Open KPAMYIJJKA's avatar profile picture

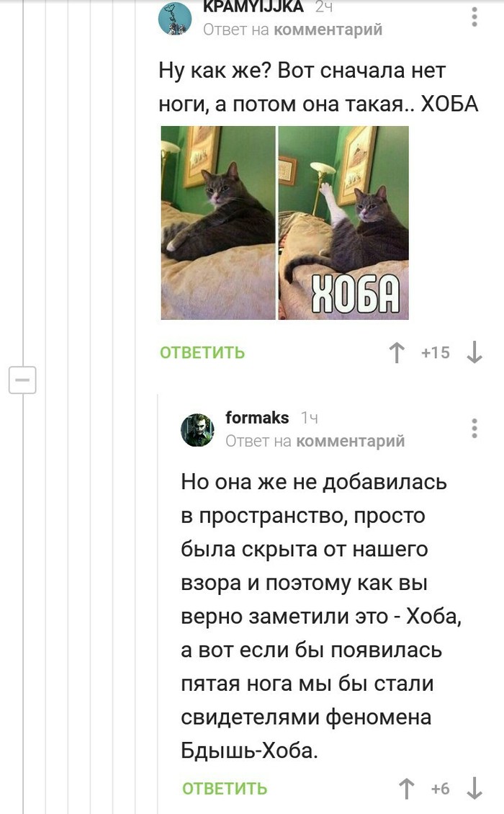pyautogui.click(x=175, y=18)
